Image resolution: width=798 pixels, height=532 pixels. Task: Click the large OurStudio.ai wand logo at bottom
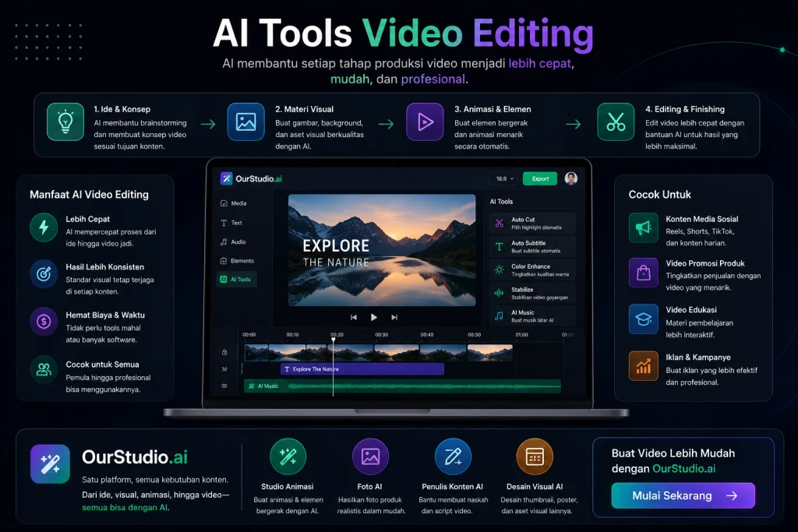[x=50, y=464]
